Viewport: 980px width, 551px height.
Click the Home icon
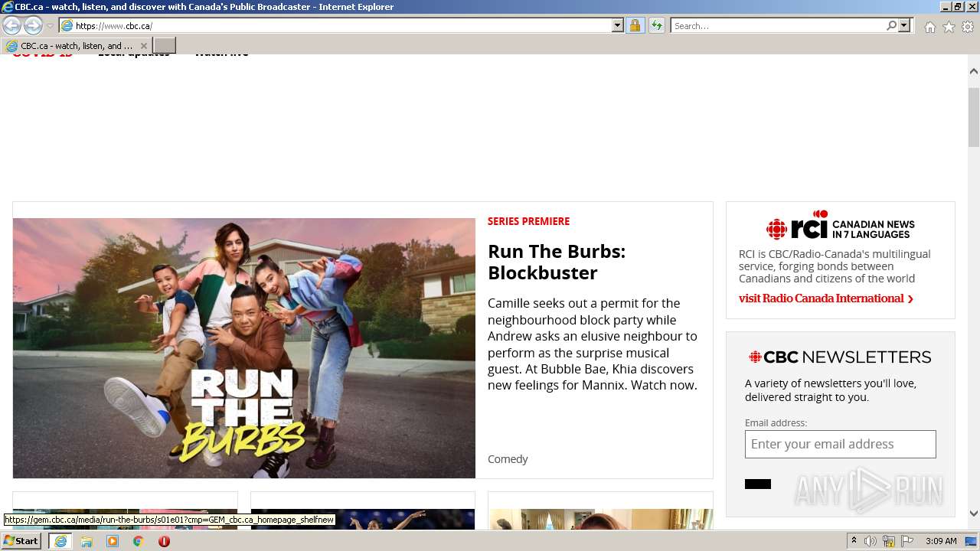pyautogui.click(x=929, y=26)
